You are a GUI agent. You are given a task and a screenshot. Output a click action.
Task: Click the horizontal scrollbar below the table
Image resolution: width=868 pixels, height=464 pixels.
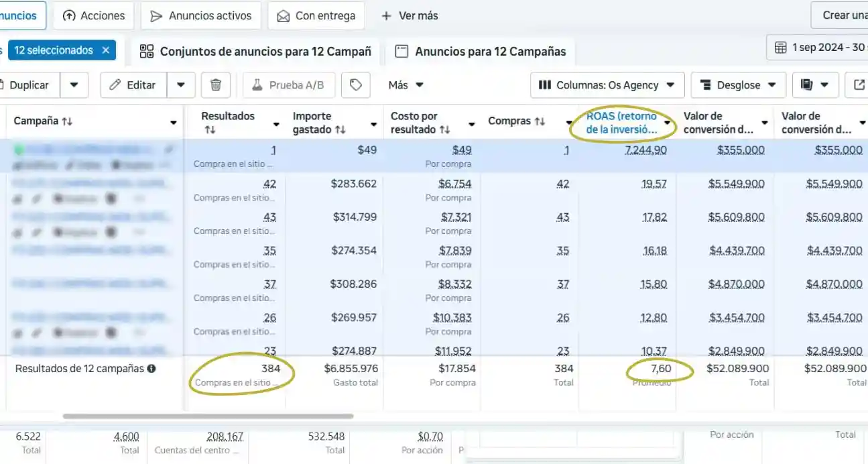[208, 416]
